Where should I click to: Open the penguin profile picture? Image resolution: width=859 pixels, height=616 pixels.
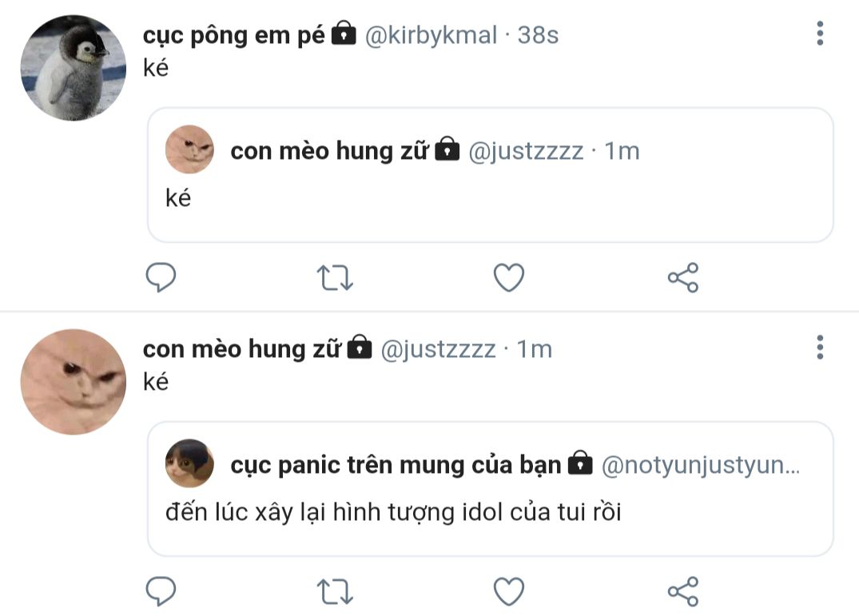(x=74, y=68)
